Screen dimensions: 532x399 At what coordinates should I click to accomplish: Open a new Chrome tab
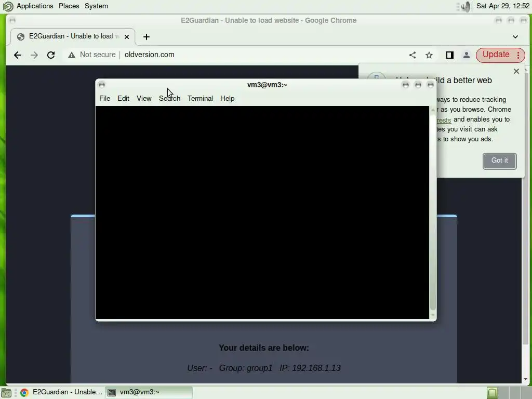pyautogui.click(x=146, y=37)
